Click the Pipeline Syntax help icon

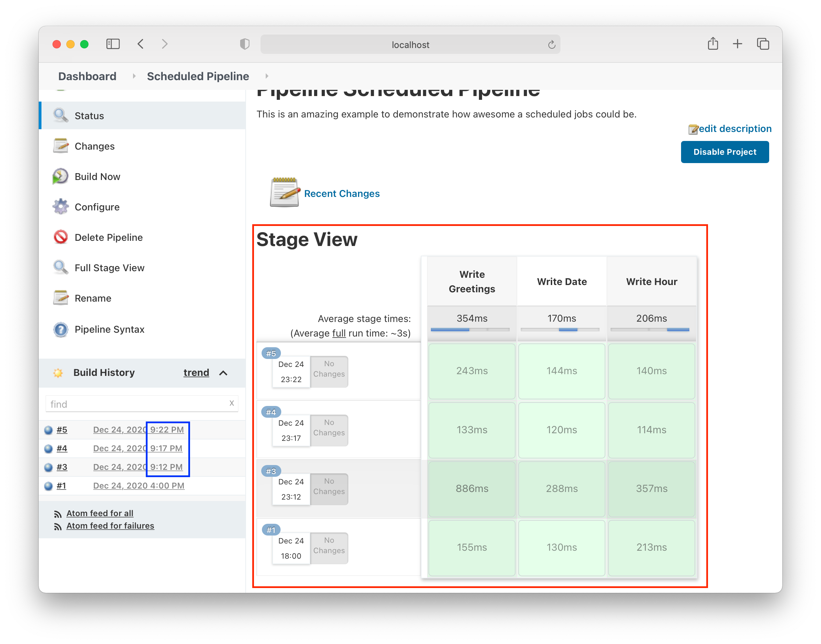point(60,330)
